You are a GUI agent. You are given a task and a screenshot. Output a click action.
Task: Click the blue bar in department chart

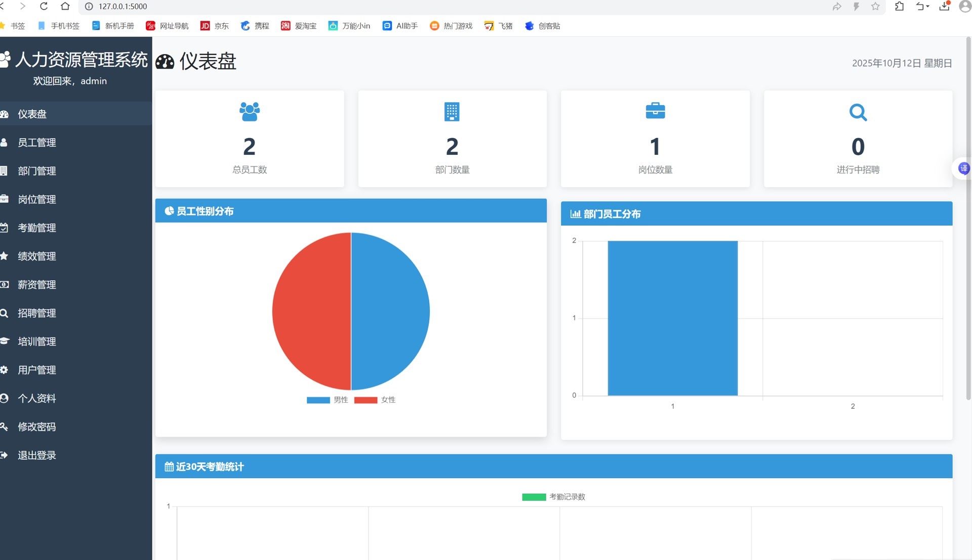pyautogui.click(x=672, y=318)
